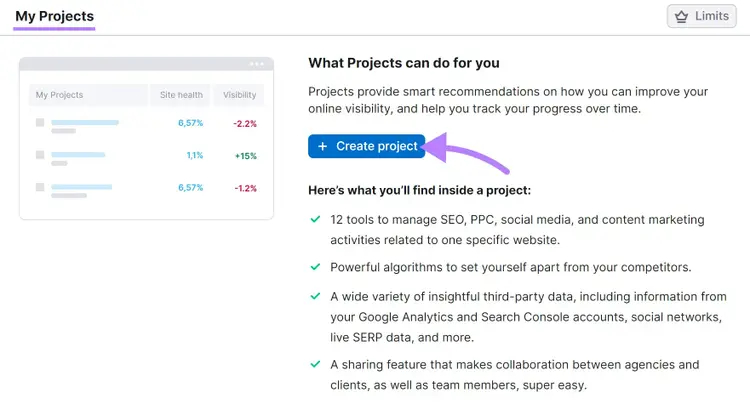
Task: Click the "Projects provide smart recommendations" paragraph
Action: [508, 100]
